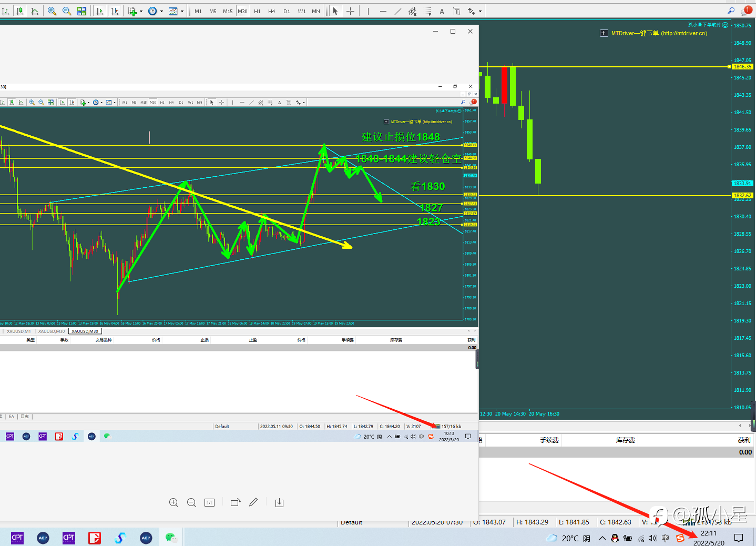
Task: Select MN timeframe in main toolbar
Action: coord(316,11)
